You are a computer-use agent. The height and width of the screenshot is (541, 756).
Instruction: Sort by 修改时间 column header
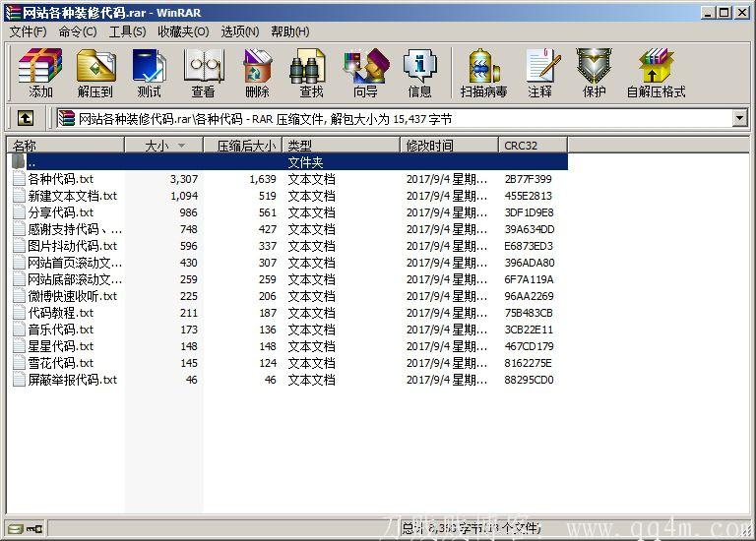pos(449,145)
